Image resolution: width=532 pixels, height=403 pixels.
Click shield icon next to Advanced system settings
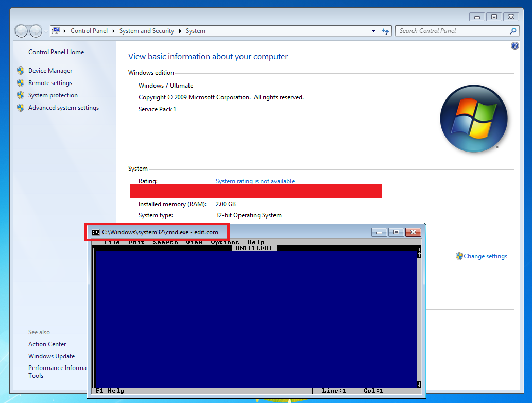21,108
